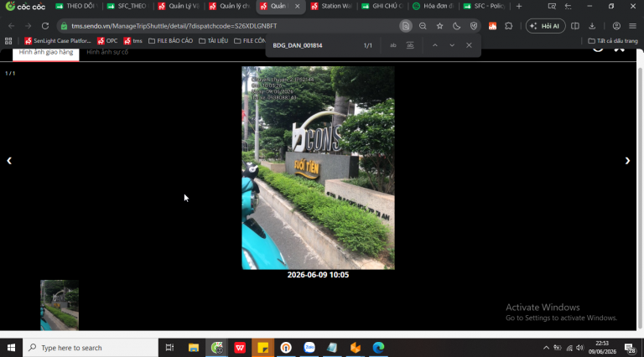Switch to the Hóa đơn tab
Viewport: 644px width, 357px height.
click(434, 6)
